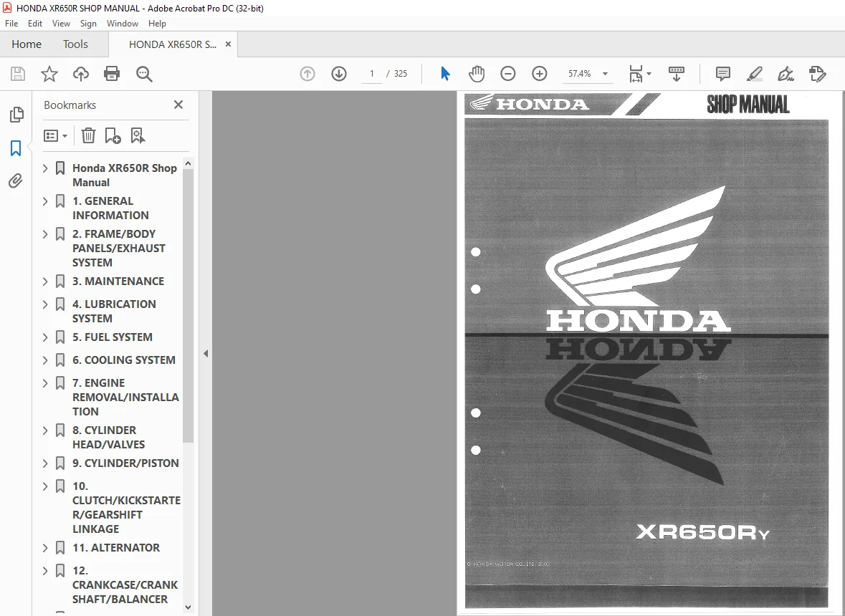Image resolution: width=845 pixels, height=616 pixels.
Task: Expand 2. FRAME/BODY PANELS bookmark
Action: (45, 234)
